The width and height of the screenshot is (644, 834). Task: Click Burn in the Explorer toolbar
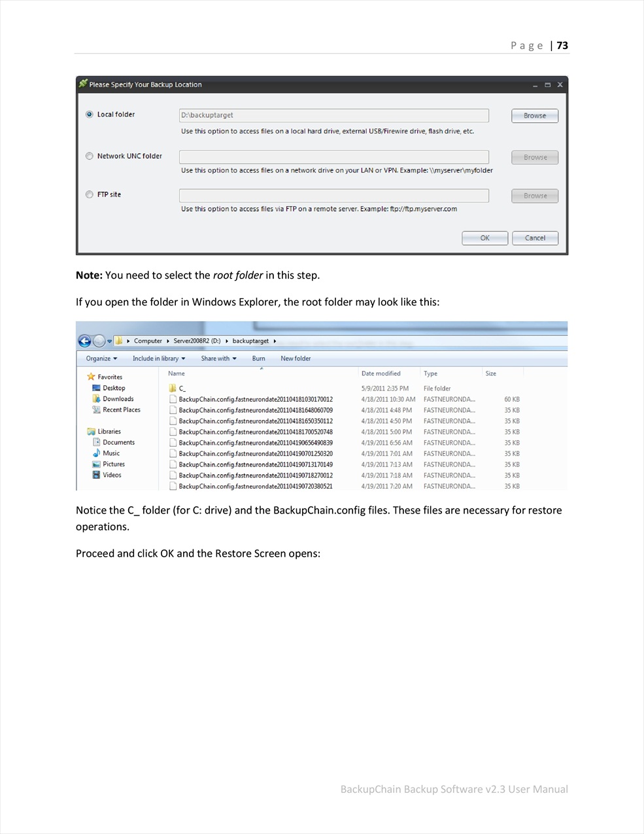coord(258,358)
